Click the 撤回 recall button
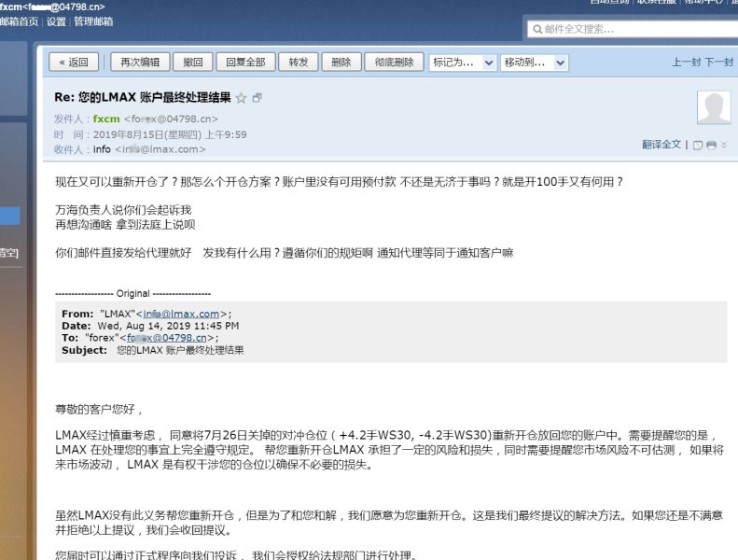 (193, 63)
